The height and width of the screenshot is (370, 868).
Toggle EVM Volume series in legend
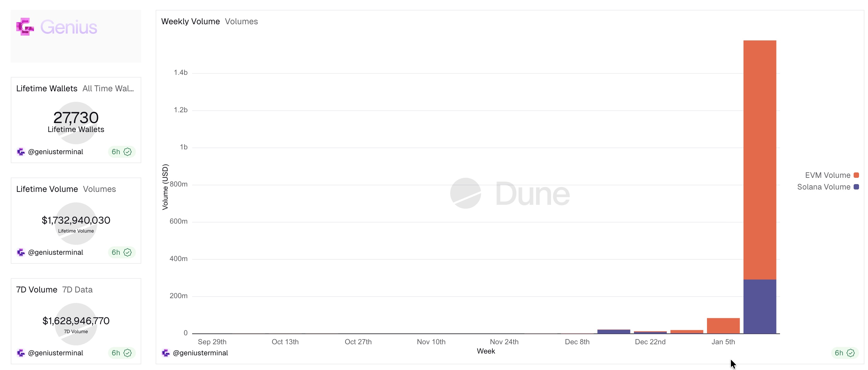click(827, 175)
